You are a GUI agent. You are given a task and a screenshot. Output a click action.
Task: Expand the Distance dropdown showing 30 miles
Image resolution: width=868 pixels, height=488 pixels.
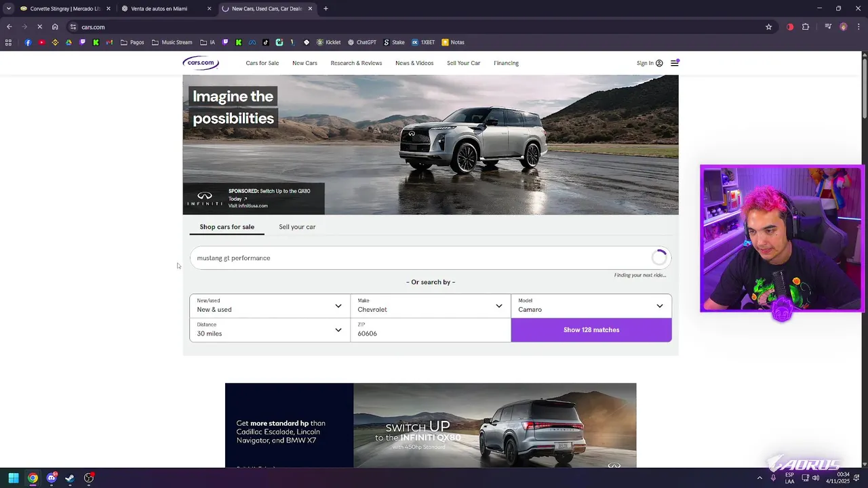270,329
